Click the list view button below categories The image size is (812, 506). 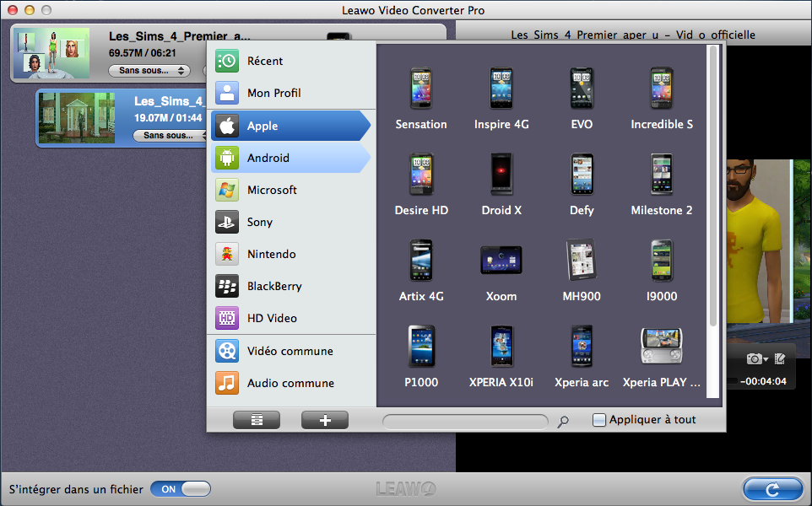point(257,420)
